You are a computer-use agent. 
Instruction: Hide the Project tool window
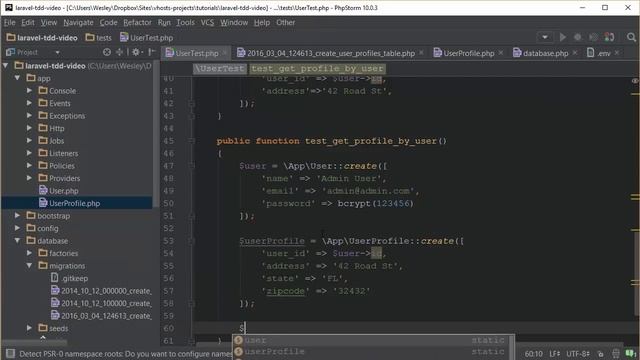pyautogui.click(x=152, y=52)
